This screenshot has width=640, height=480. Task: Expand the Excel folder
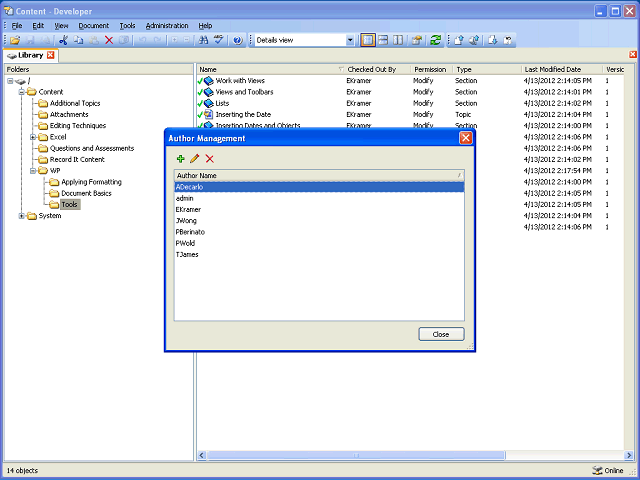[33, 137]
